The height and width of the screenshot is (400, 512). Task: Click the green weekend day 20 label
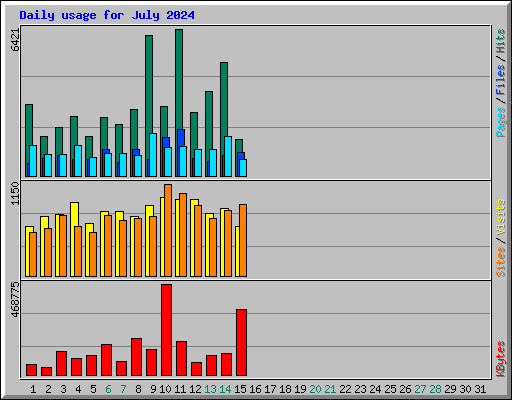point(315,389)
